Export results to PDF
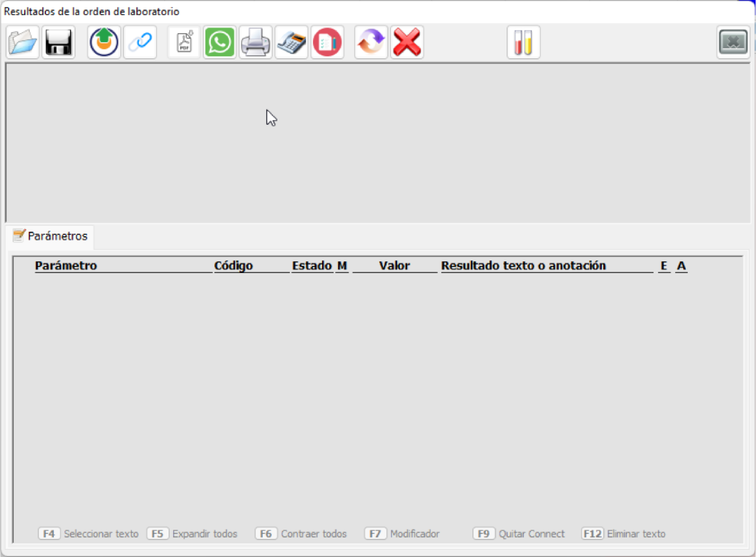 click(184, 42)
